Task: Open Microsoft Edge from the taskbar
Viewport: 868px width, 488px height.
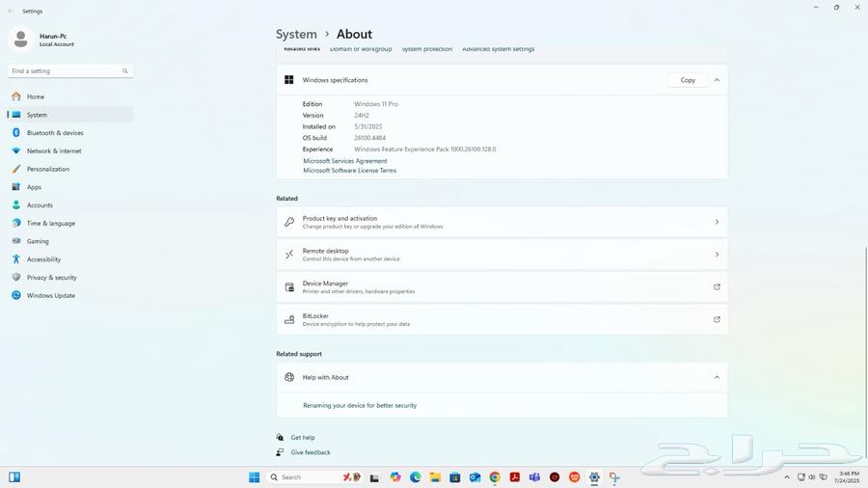Action: tap(415, 477)
